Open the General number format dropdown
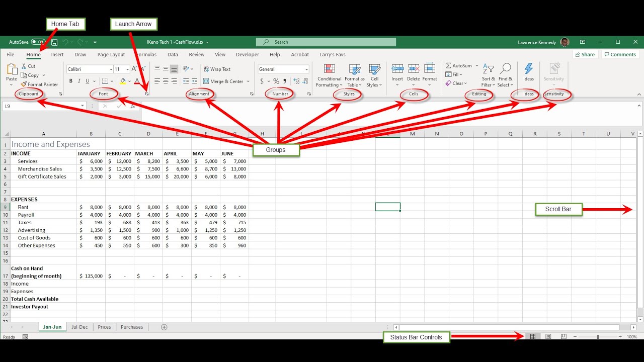 [306, 69]
